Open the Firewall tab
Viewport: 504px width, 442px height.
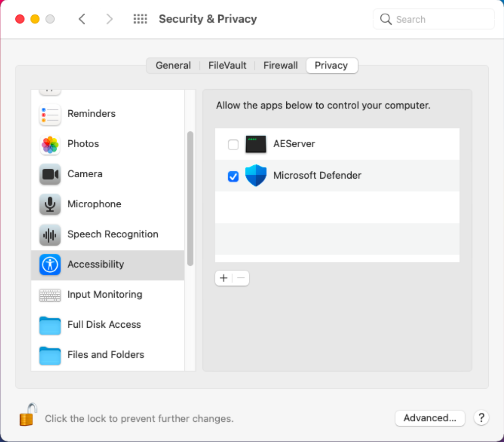point(280,65)
